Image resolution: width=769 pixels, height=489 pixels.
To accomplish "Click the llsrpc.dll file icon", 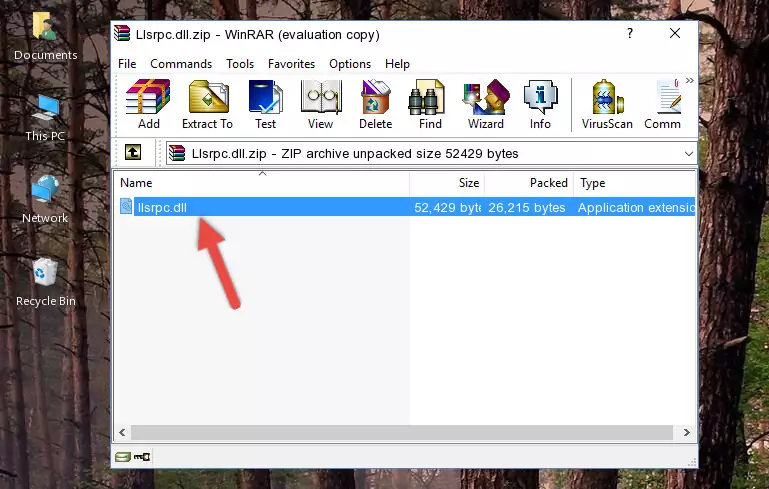I will pyautogui.click(x=126, y=206).
